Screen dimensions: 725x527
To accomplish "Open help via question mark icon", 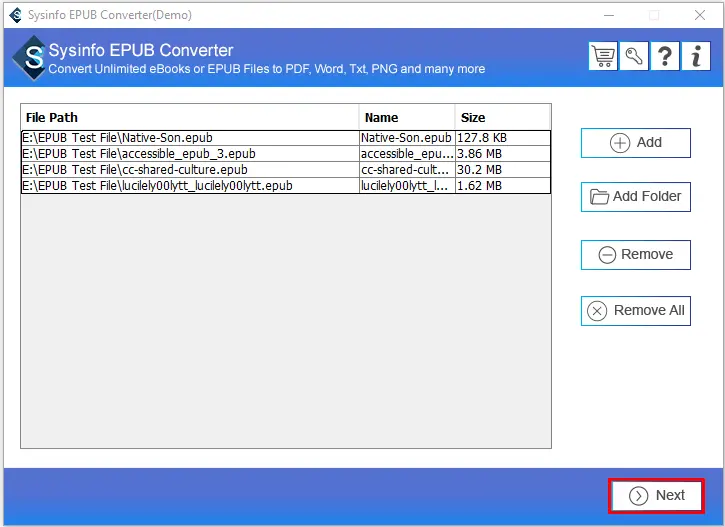I will (665, 56).
